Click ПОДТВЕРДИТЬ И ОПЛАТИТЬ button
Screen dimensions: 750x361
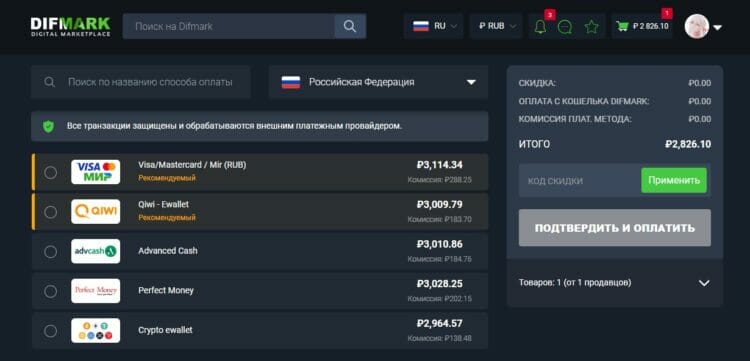(x=615, y=228)
